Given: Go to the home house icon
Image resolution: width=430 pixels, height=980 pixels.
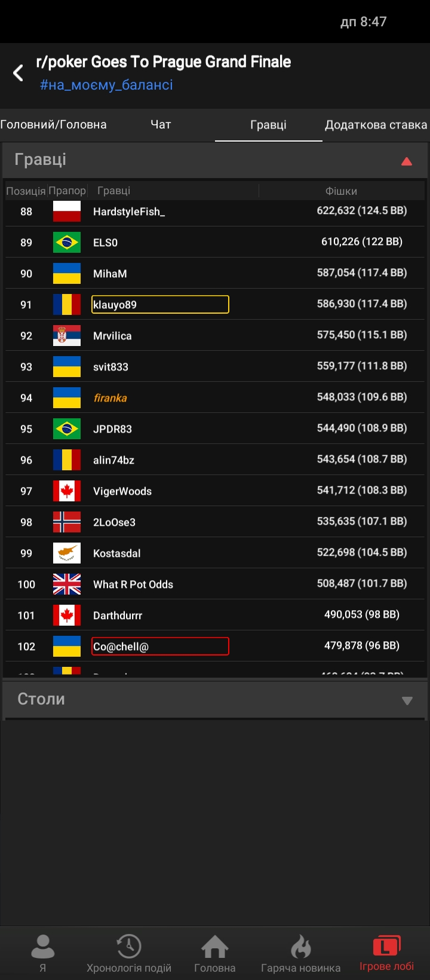Looking at the screenshot, I should (x=214, y=948).
